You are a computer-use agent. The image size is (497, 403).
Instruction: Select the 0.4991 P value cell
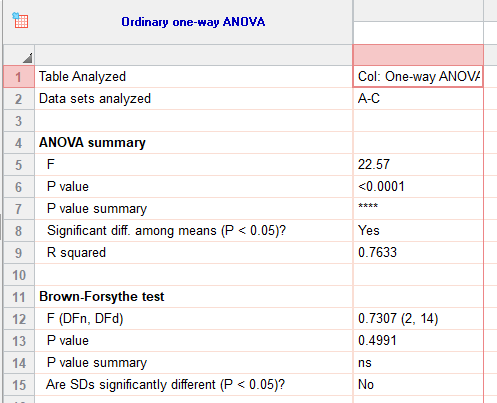click(x=418, y=341)
